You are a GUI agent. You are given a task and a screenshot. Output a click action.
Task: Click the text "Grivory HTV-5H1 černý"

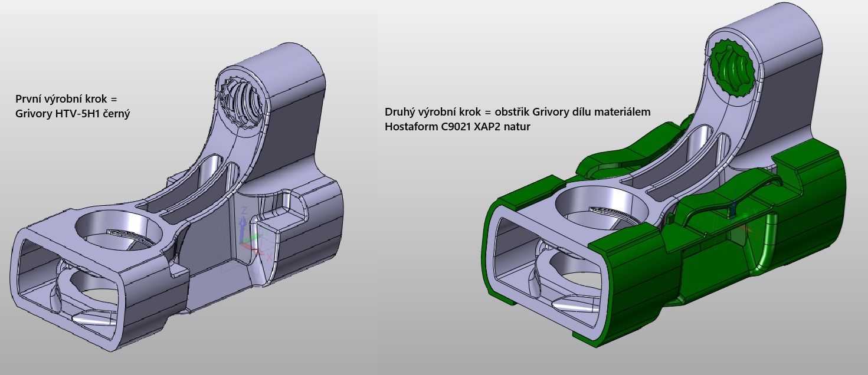click(x=72, y=114)
